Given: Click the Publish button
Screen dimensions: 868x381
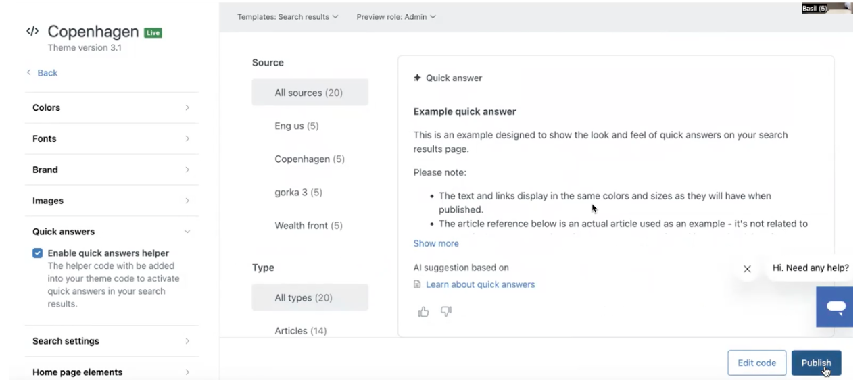Looking at the screenshot, I should tap(816, 363).
